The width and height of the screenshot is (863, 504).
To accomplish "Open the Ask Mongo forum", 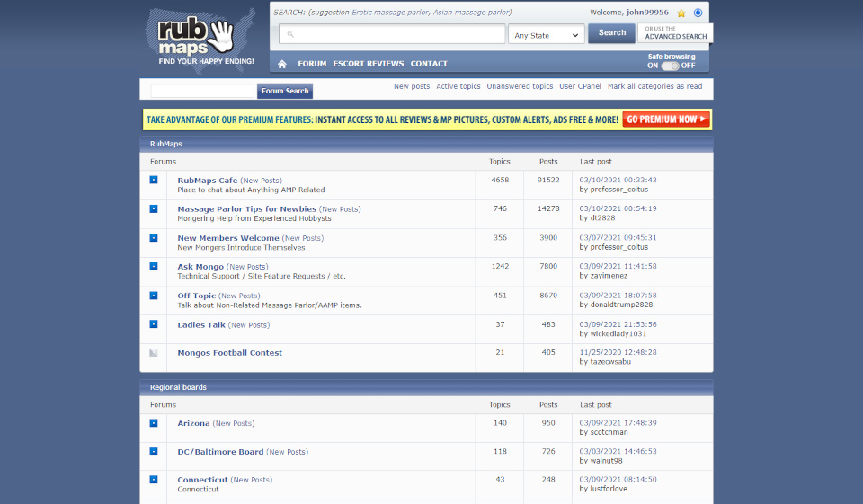I will tap(200, 267).
